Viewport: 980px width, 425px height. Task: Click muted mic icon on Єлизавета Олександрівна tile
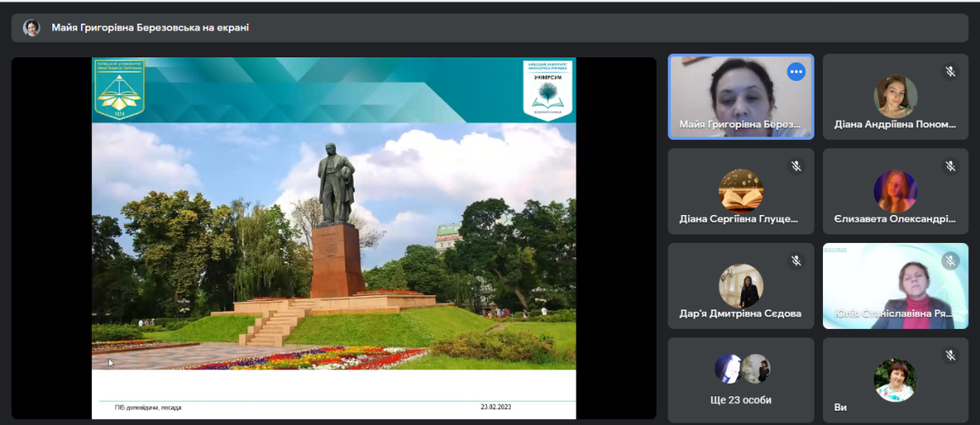coord(950,166)
